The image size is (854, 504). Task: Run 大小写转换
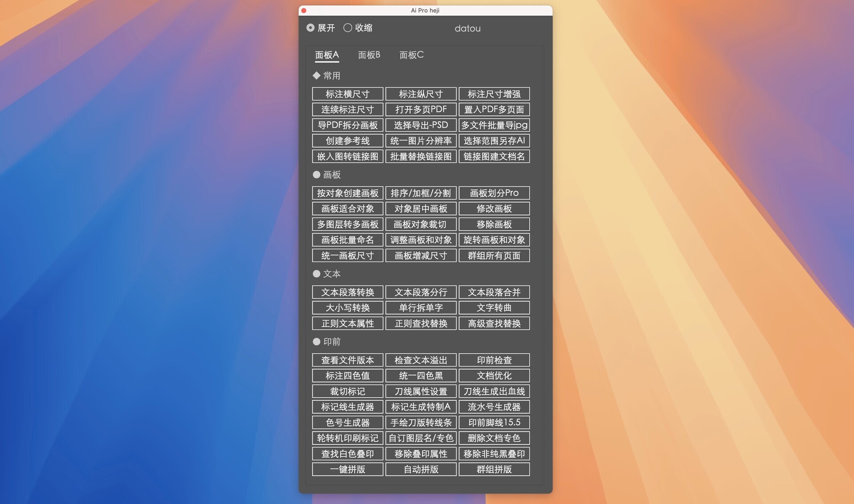[x=348, y=308]
